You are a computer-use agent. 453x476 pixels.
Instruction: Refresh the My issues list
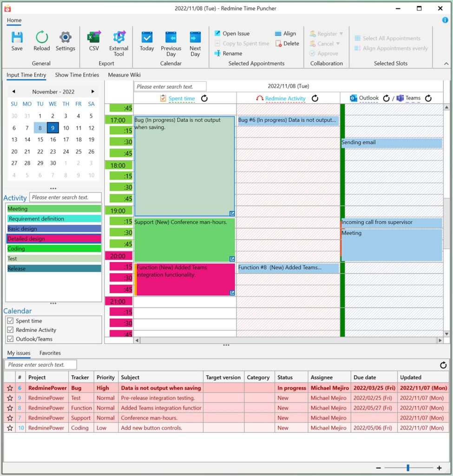(443, 365)
